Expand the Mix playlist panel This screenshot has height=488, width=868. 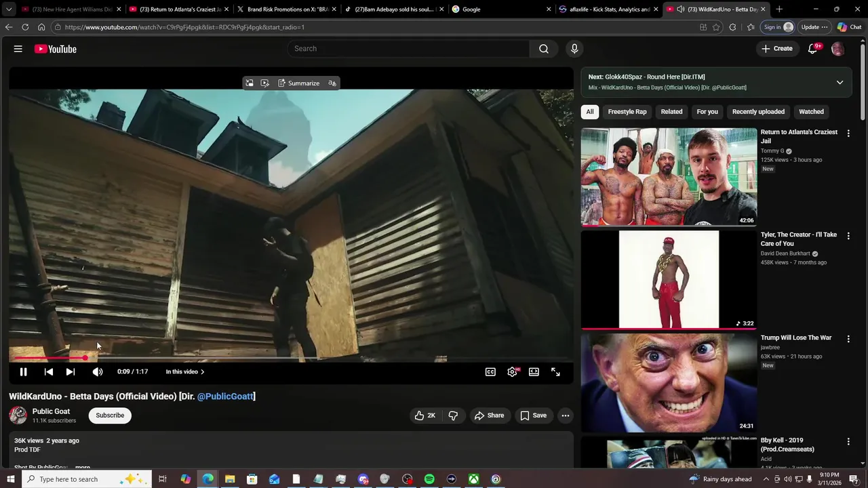840,83
